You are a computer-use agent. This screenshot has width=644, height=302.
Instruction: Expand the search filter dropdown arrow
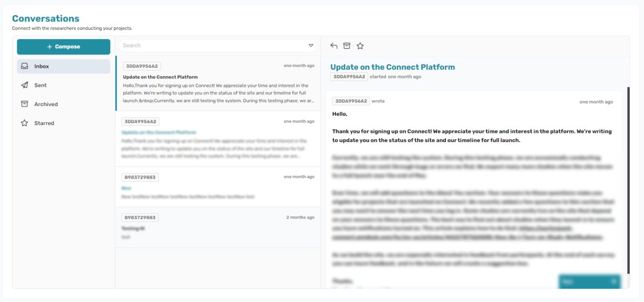pos(311,46)
